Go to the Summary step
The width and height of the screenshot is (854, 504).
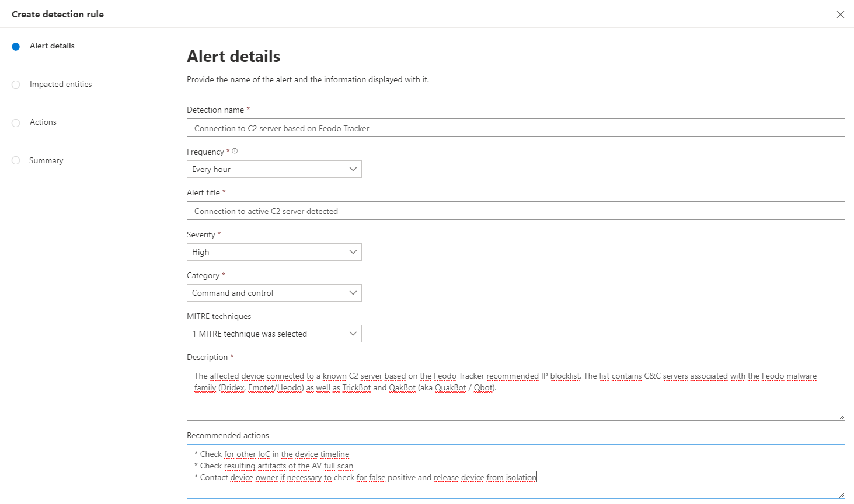tap(46, 160)
